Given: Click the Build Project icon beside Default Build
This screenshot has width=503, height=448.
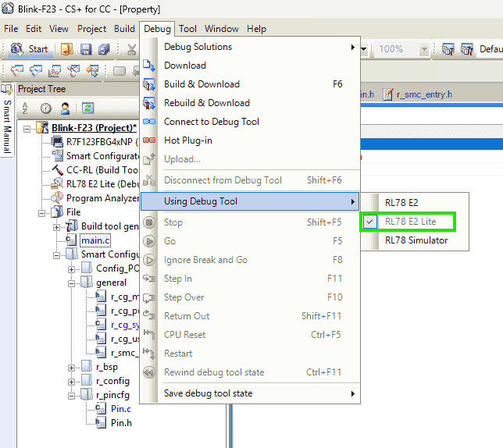Looking at the screenshot, I should point(448,49).
